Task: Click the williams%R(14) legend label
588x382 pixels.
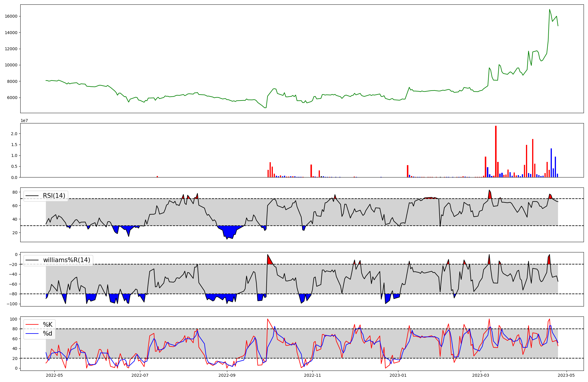Action: pos(67,260)
